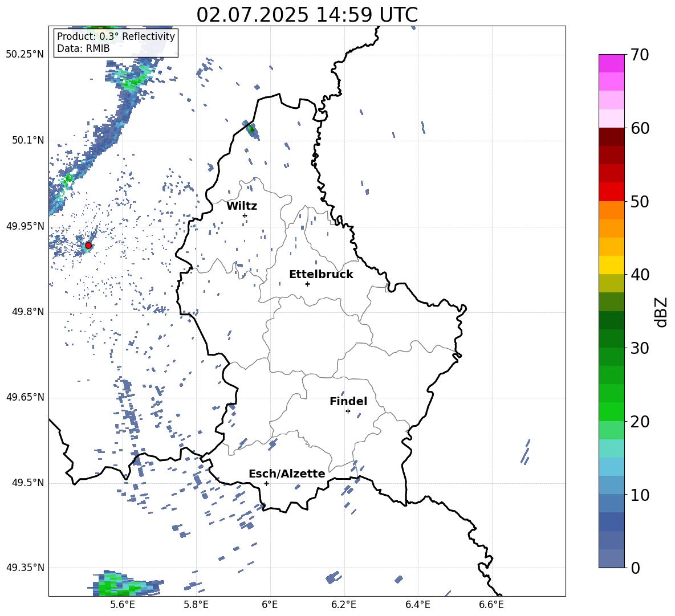
Task: Click the colorbar tick value 0
Action: pos(635,568)
